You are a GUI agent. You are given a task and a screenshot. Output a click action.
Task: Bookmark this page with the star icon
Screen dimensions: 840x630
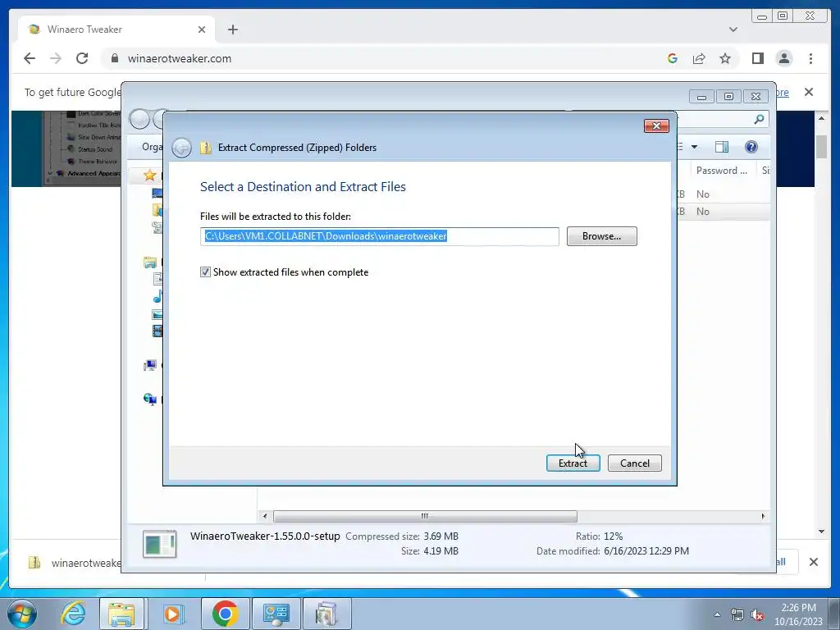click(x=725, y=58)
